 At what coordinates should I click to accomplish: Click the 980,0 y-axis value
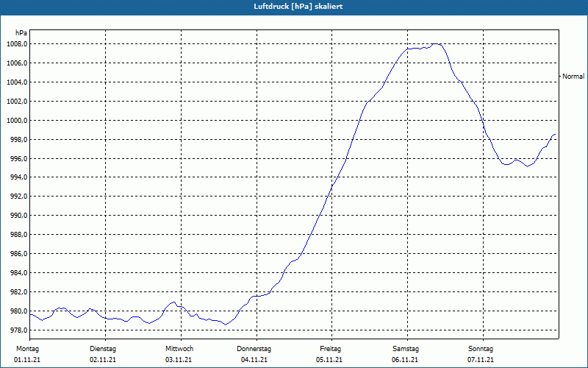coord(18,311)
